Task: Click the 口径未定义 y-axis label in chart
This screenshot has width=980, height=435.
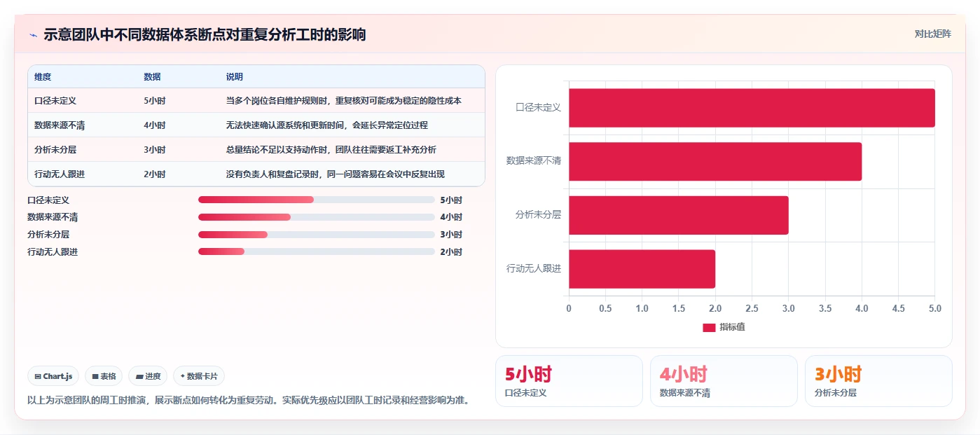Action: 538,108
